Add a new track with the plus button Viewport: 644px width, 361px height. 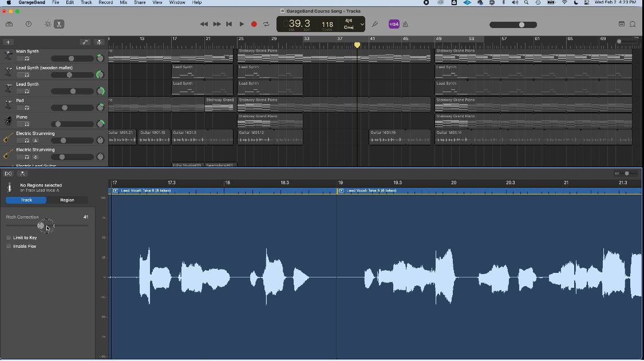click(x=8, y=42)
